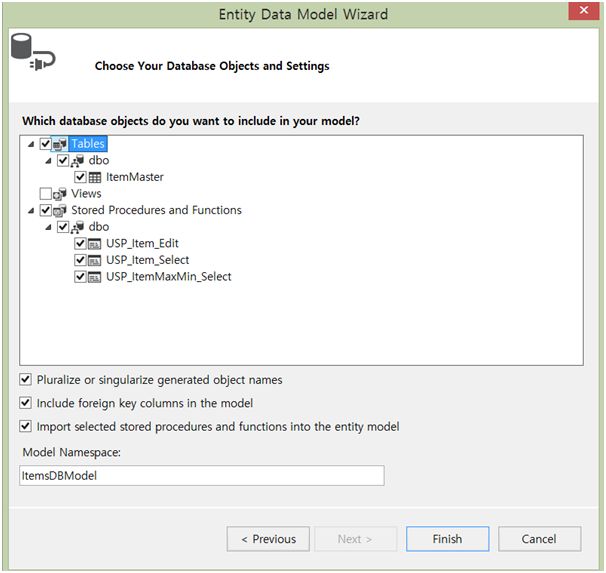Select the ItemMaster tree item
The image size is (606, 573).
[x=135, y=177]
